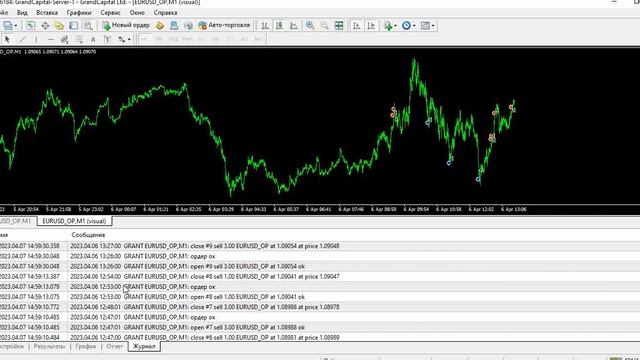
Task: Show the Market Watch window
Action: coord(31,25)
